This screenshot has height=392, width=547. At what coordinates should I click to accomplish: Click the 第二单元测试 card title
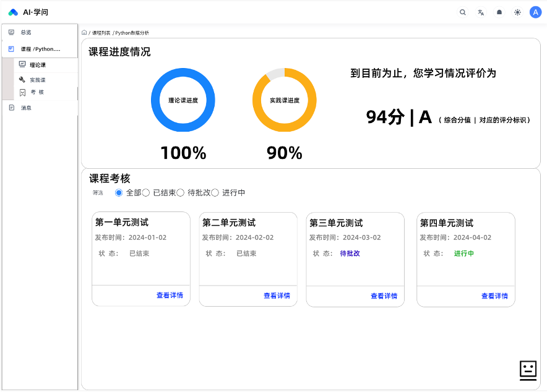229,223
